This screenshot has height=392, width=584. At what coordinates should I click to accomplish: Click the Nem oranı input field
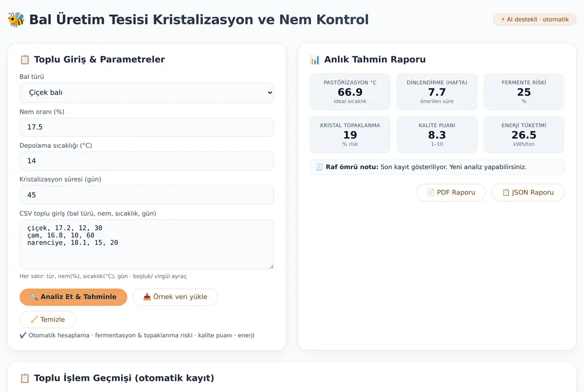(x=146, y=127)
